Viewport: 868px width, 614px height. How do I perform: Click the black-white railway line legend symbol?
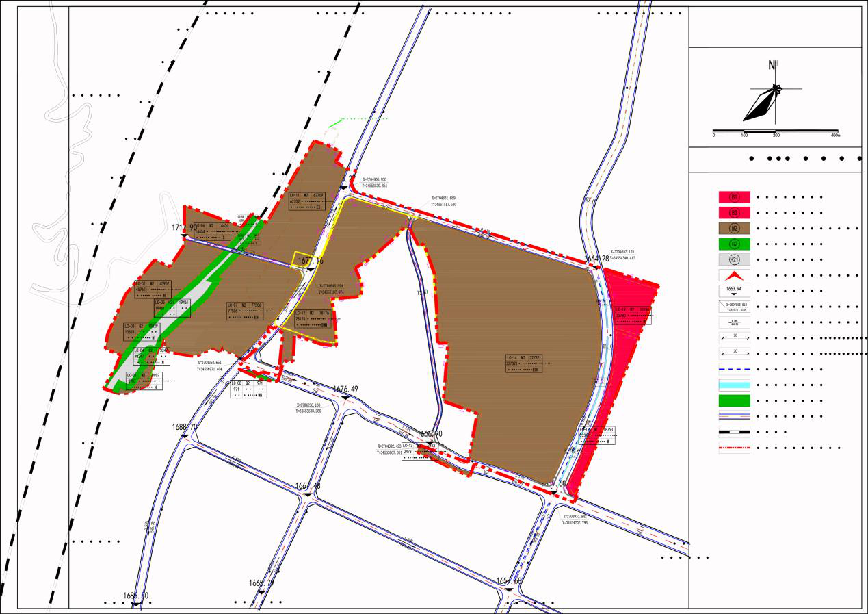click(734, 432)
